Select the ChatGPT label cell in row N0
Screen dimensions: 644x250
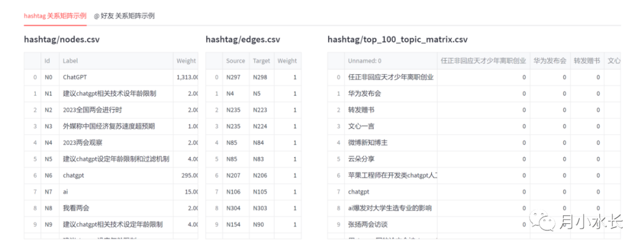116,77
